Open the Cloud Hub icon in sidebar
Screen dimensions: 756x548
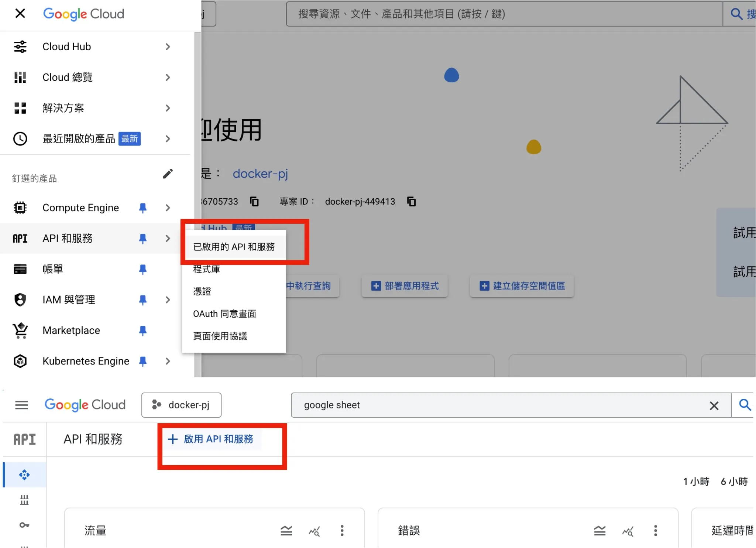click(x=20, y=47)
